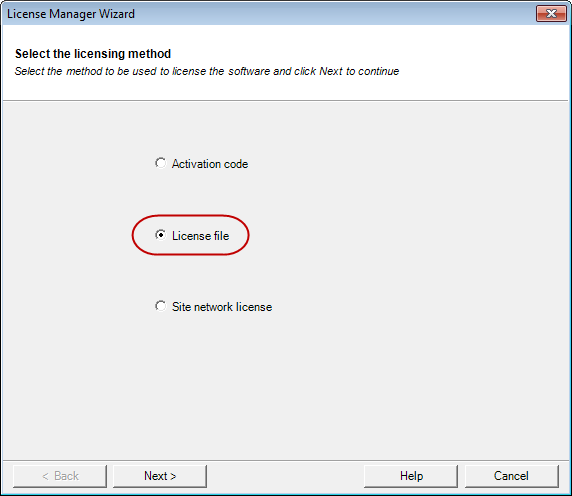Cancel the License Manager Wizard
The width and height of the screenshot is (572, 496).
(x=511, y=476)
